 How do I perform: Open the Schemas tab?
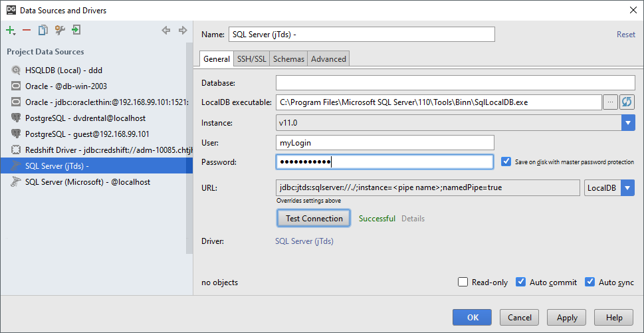pos(288,59)
